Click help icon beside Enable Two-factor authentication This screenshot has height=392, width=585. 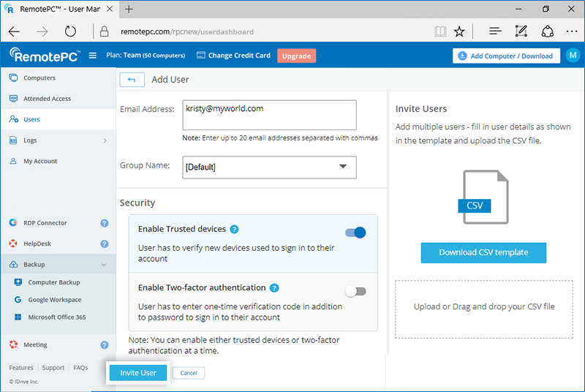[274, 288]
